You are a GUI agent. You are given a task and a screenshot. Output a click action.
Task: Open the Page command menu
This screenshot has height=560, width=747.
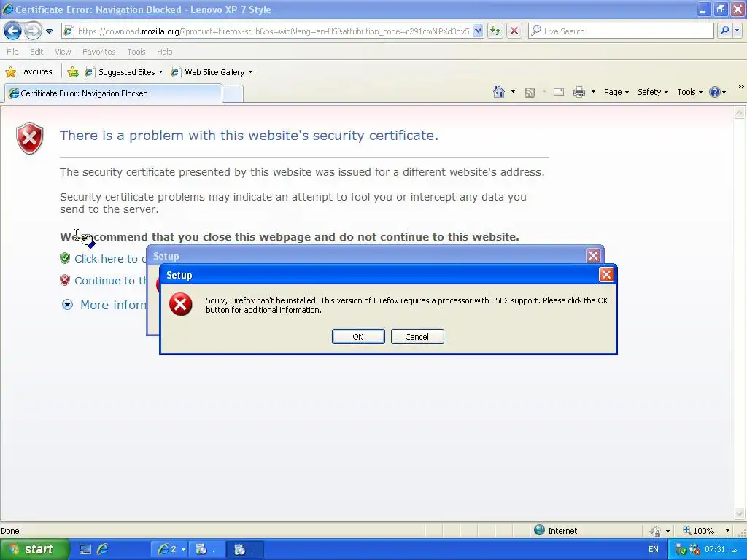point(616,92)
